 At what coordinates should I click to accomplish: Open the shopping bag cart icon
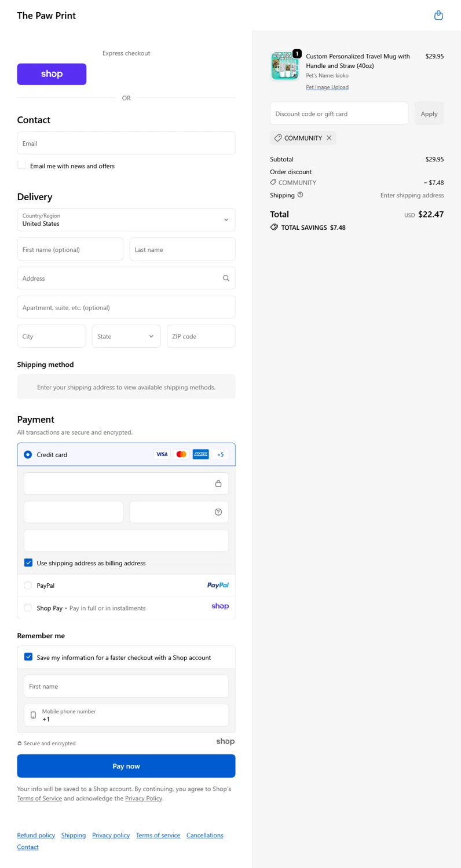(x=438, y=16)
